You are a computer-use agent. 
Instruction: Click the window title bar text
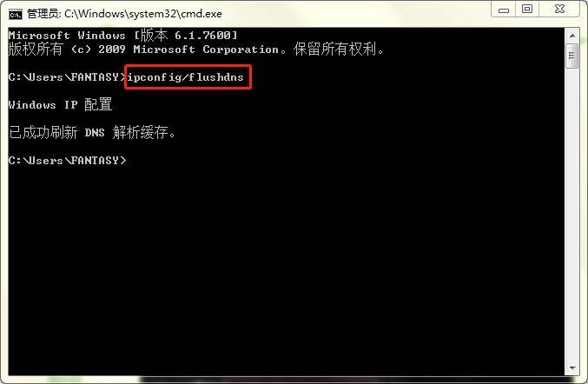[x=124, y=14]
